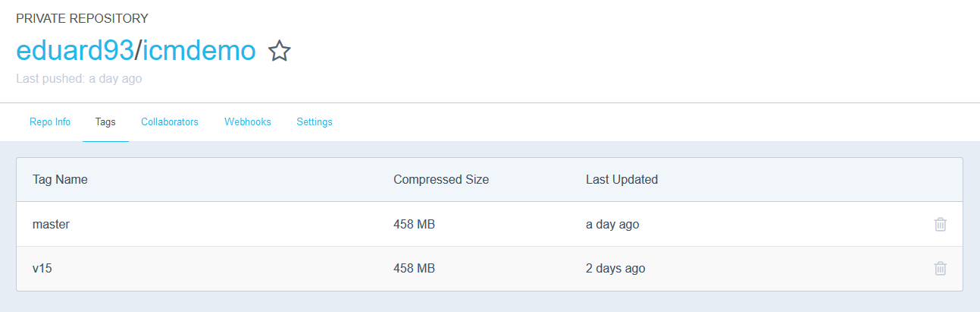Delete the v15 tag with trash icon

940,268
